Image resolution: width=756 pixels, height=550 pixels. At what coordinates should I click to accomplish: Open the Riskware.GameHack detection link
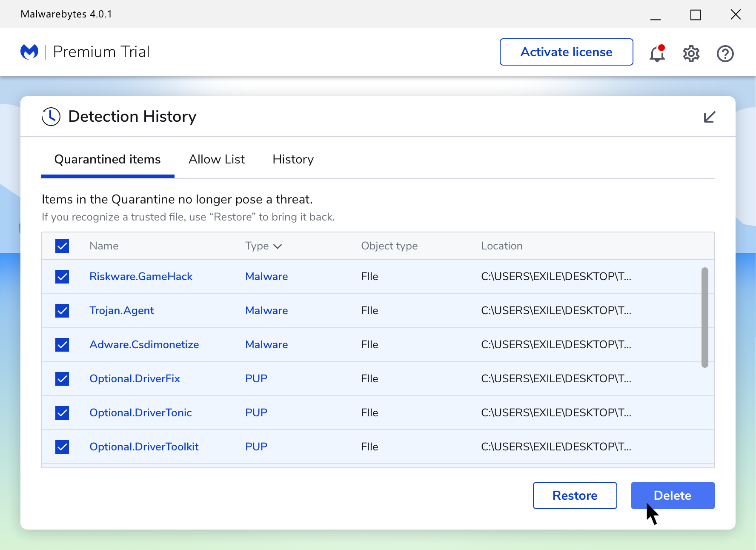tap(141, 277)
